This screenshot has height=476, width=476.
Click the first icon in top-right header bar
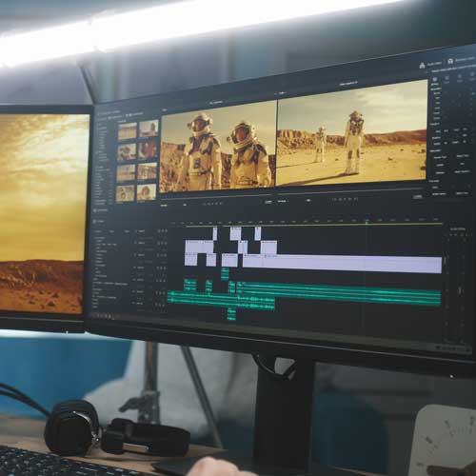422,66
